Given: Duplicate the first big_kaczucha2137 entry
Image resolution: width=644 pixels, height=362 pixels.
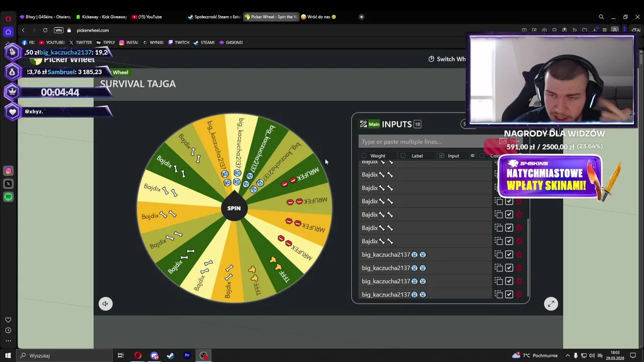Looking at the screenshot, I should (x=499, y=254).
